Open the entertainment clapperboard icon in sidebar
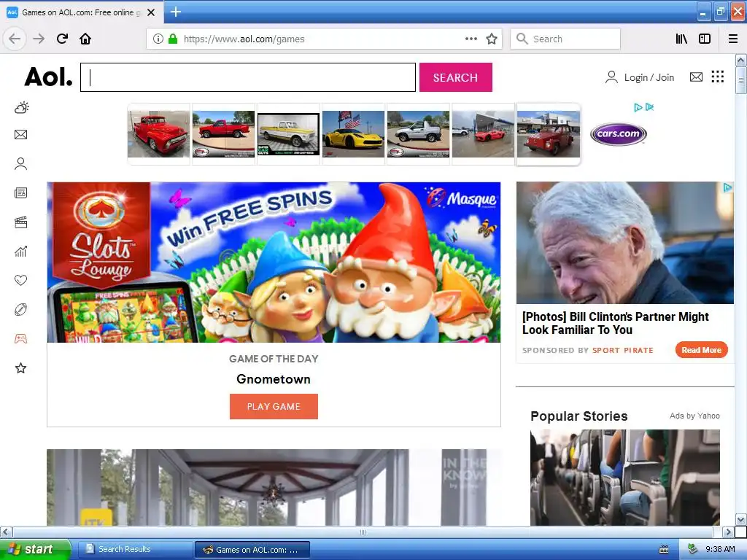747x560 pixels. point(21,222)
